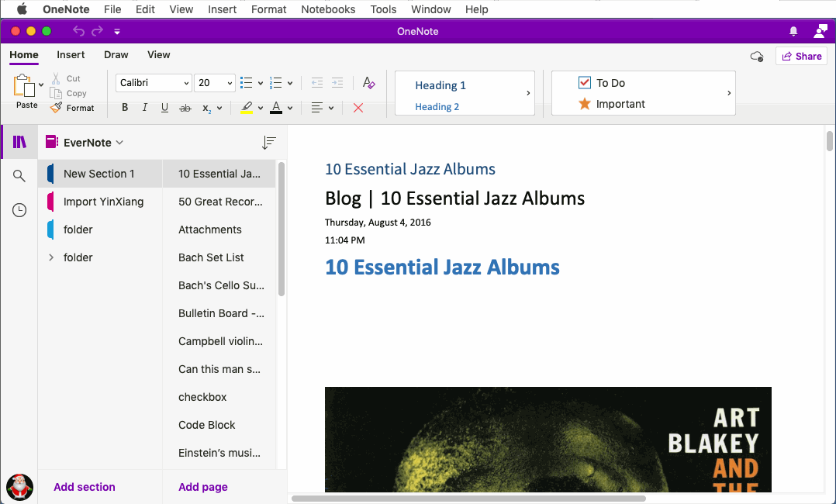Click the Art Blakey album cover image
Screen dimensions: 836x504
[548, 440]
